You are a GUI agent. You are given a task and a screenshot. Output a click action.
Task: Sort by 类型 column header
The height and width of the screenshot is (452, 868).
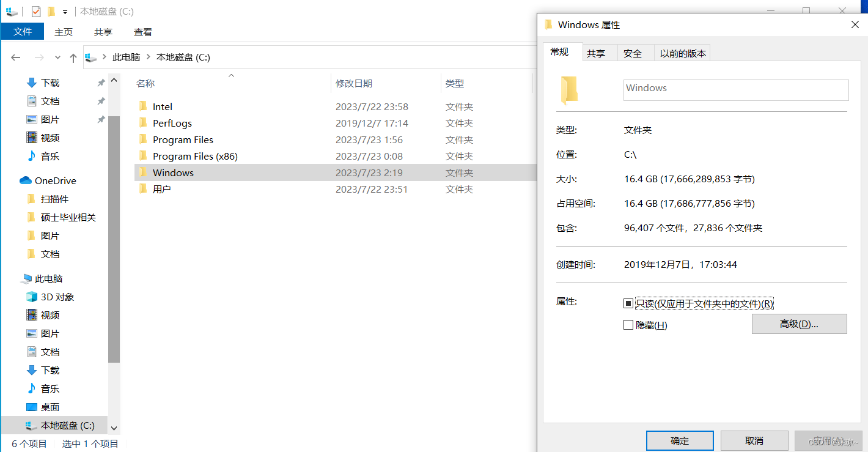click(x=487, y=83)
